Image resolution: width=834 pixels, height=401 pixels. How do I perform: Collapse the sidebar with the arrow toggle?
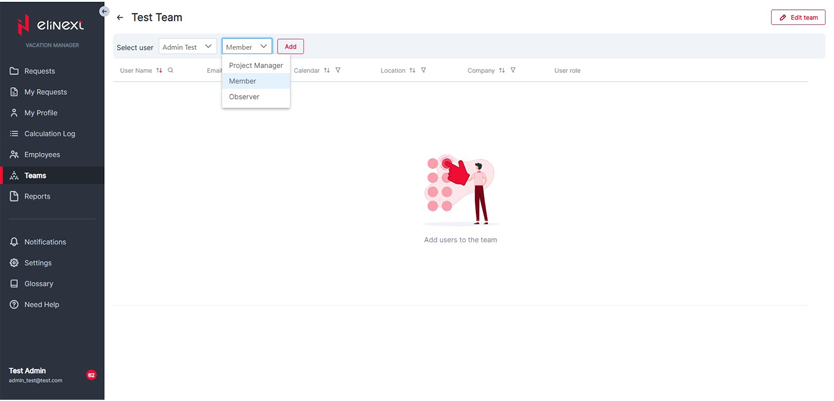pos(105,11)
